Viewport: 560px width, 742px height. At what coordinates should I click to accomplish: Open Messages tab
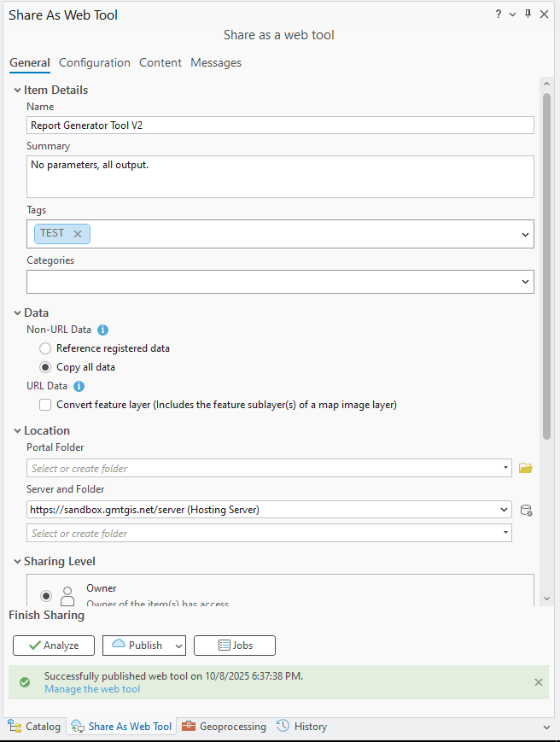tap(216, 63)
